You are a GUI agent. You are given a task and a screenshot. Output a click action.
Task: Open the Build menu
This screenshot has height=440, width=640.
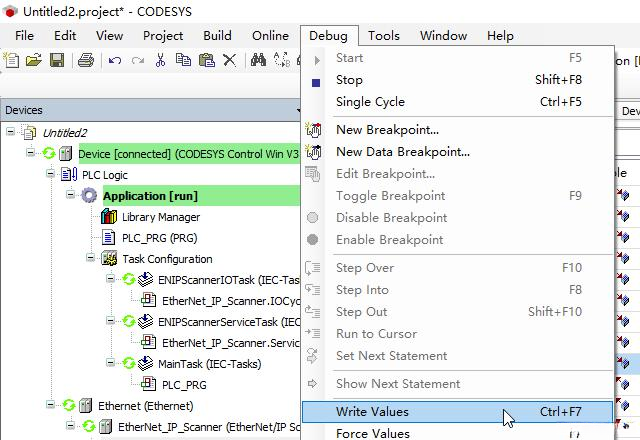coord(217,36)
